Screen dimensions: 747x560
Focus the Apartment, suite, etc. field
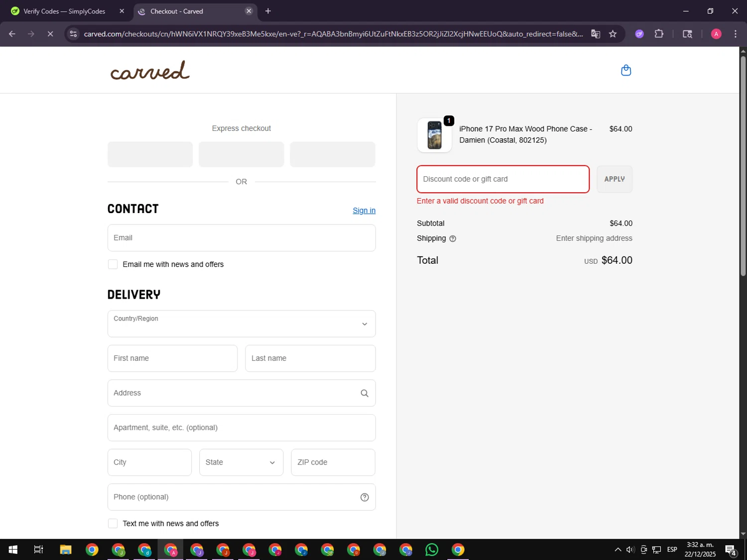242,428
